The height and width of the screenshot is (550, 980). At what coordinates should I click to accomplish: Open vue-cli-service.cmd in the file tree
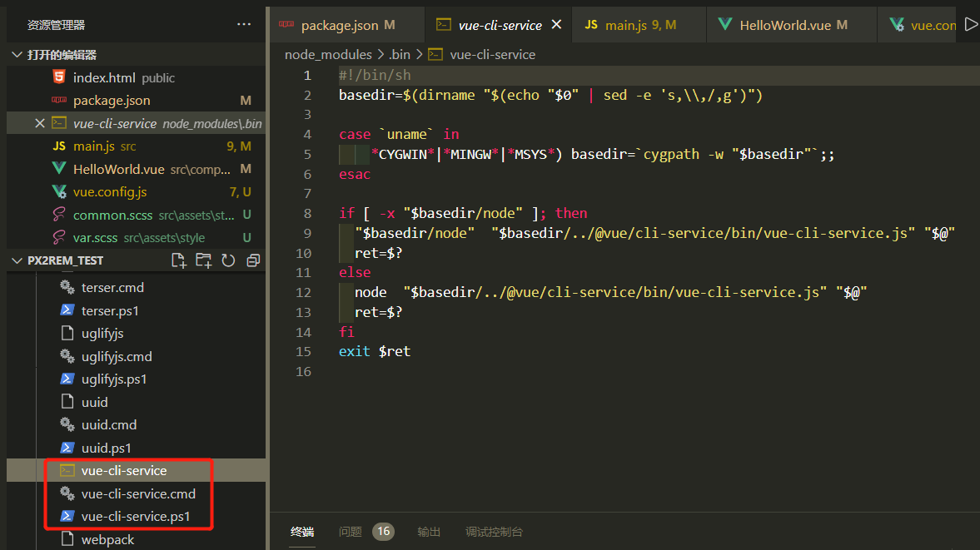[138, 493]
